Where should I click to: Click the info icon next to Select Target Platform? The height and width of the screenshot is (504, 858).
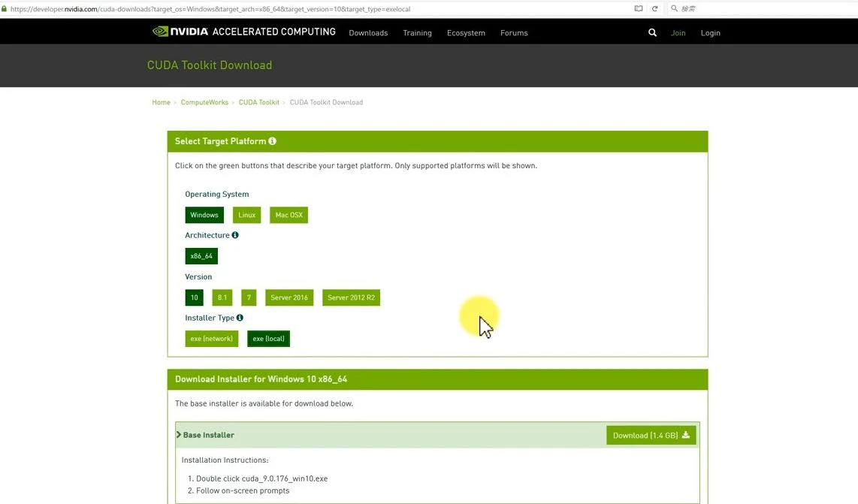click(272, 141)
